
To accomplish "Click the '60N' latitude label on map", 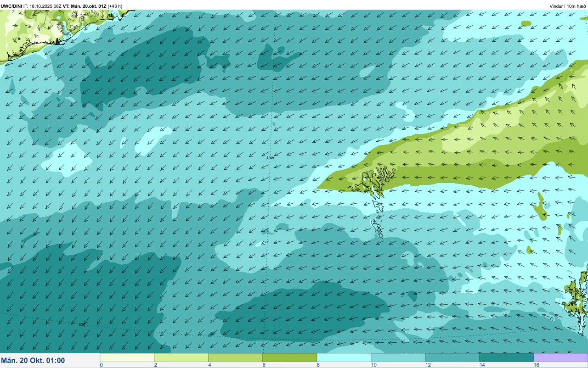I will click(82, 324).
